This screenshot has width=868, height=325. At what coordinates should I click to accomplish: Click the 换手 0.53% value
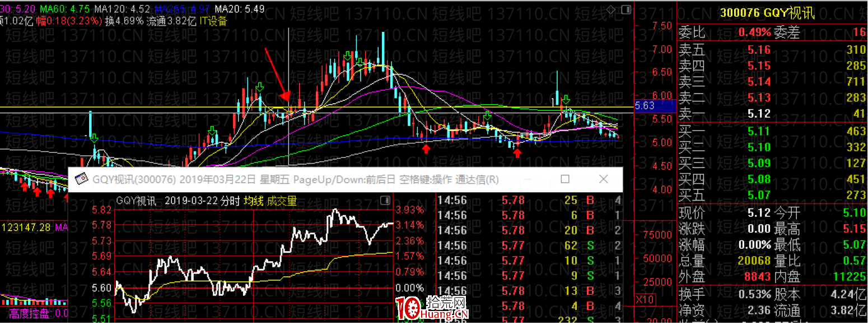pos(754,294)
